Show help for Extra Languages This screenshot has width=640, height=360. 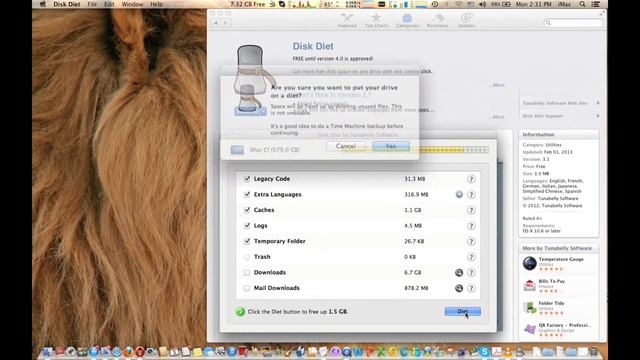click(471, 195)
